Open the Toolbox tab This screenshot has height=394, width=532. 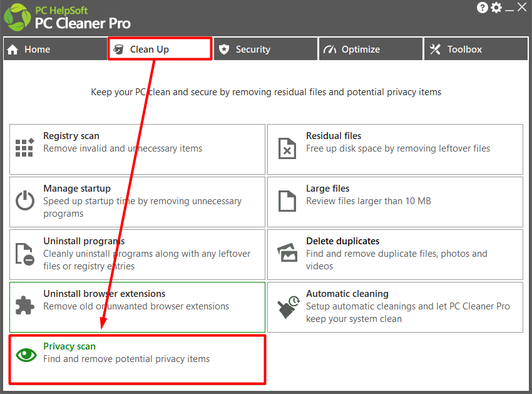[476, 49]
